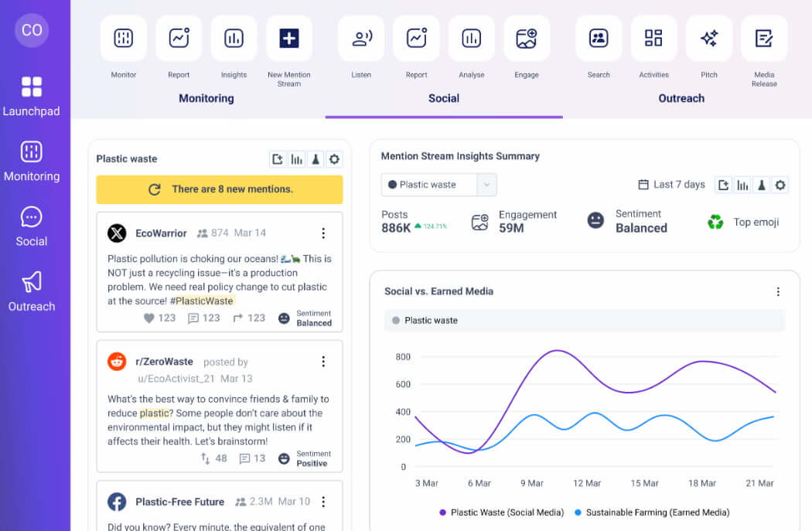
Task: Click the r/ZeroWaste subreddit avatar
Action: pyautogui.click(x=117, y=361)
